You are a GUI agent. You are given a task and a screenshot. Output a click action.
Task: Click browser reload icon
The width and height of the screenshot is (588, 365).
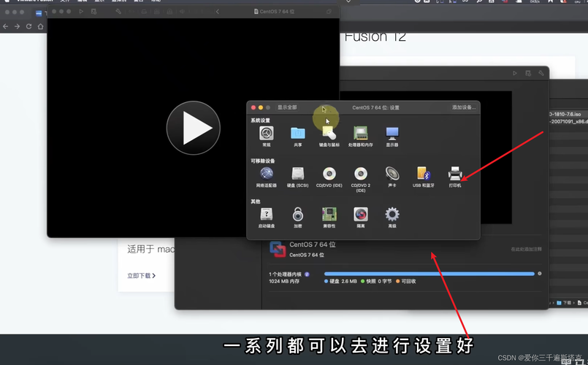click(29, 26)
